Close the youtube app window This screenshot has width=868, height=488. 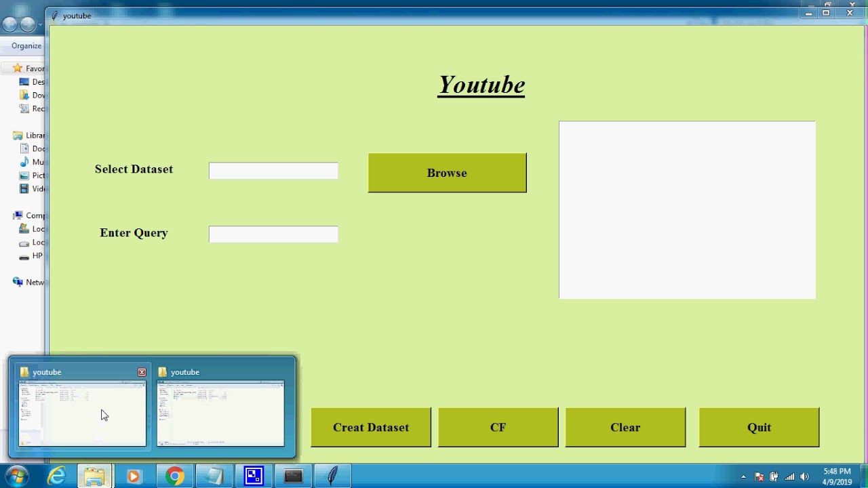[x=850, y=13]
